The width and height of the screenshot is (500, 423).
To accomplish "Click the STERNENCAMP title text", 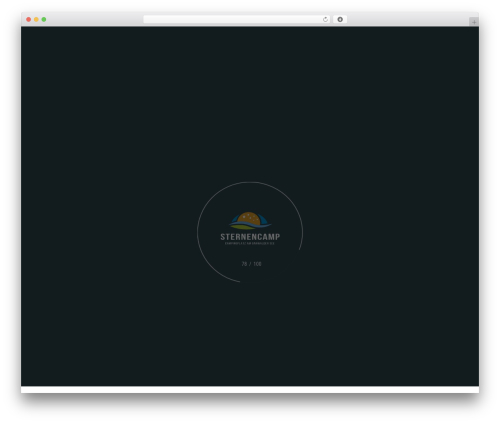I will click(x=250, y=237).
